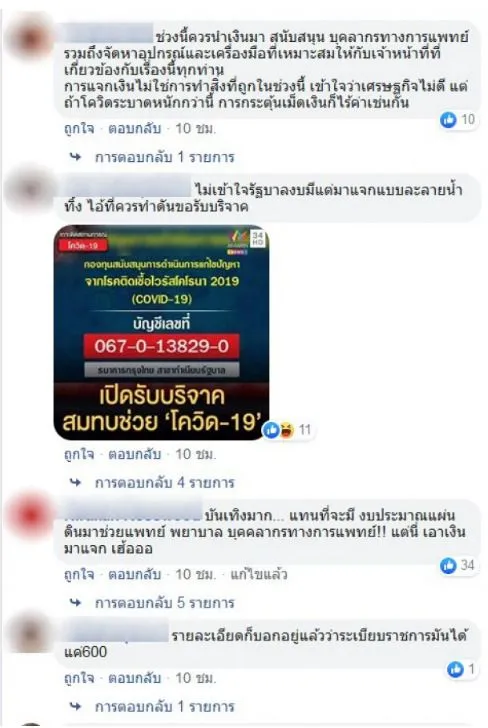This screenshot has width=488, height=728.
Task: Like the donation image comment via ถูกใจ
Action: [79, 454]
